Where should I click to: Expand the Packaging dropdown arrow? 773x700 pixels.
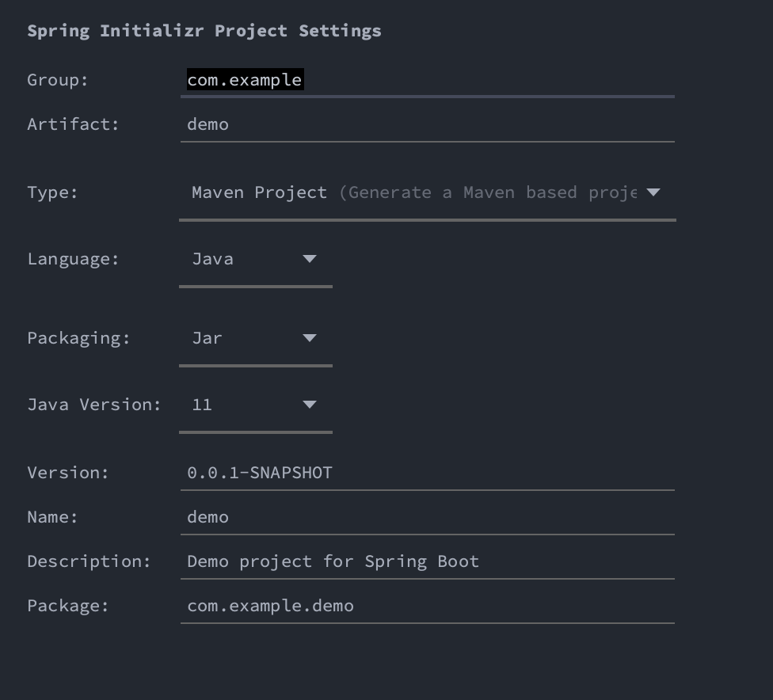pyautogui.click(x=310, y=337)
